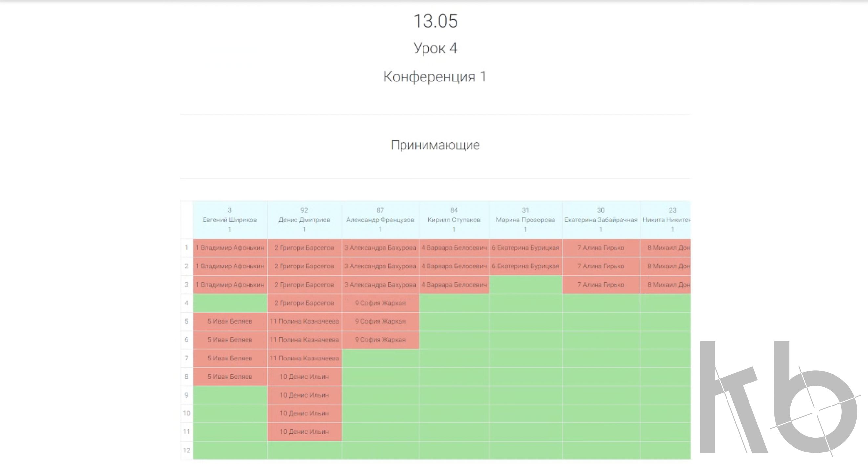Select row 11 Денис Ильин cell
Image resolution: width=868 pixels, height=464 pixels.
point(304,432)
